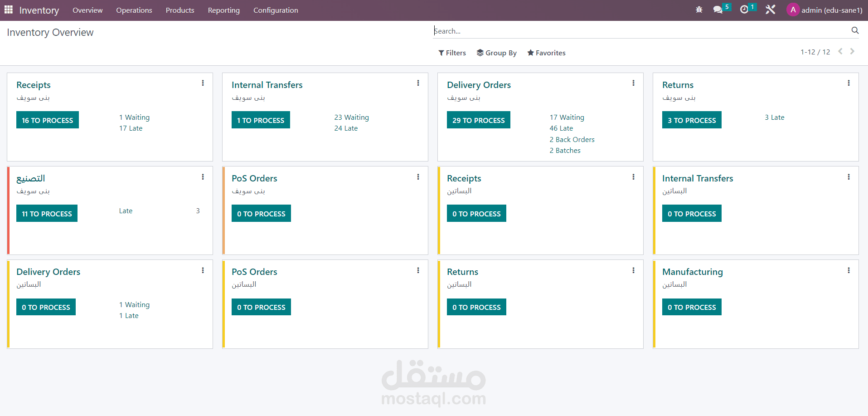Expand the Filters dropdown
Image resolution: width=868 pixels, height=416 pixels.
click(x=452, y=53)
